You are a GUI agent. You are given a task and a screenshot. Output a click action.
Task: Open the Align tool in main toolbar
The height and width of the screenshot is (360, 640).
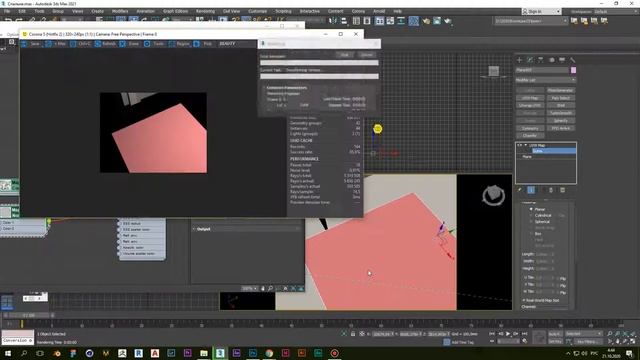(344, 21)
